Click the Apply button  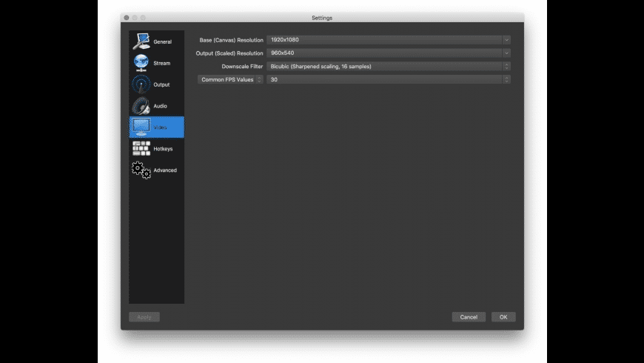(x=144, y=317)
